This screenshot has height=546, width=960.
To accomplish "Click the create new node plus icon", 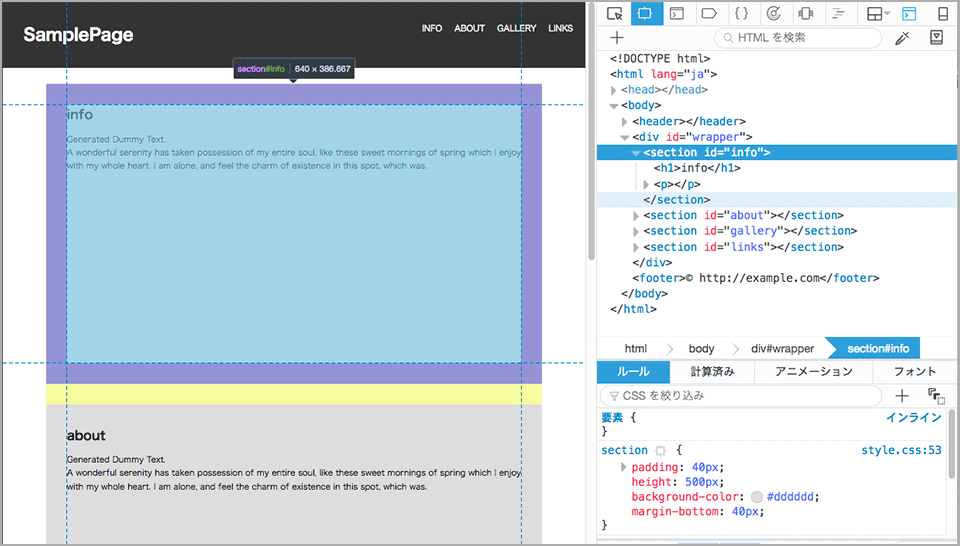I will pos(617,38).
